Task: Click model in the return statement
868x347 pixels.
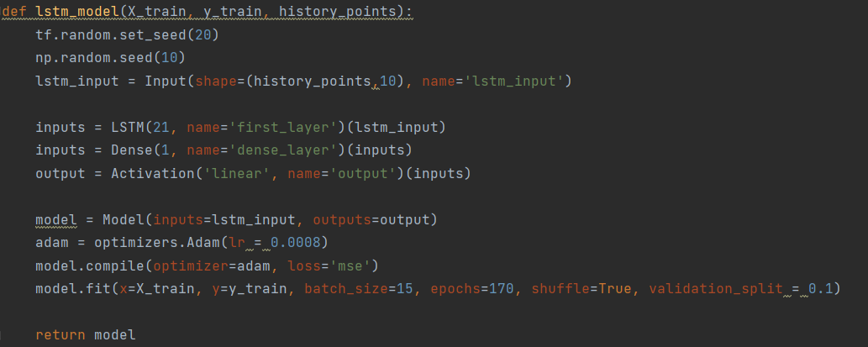Action: point(115,335)
